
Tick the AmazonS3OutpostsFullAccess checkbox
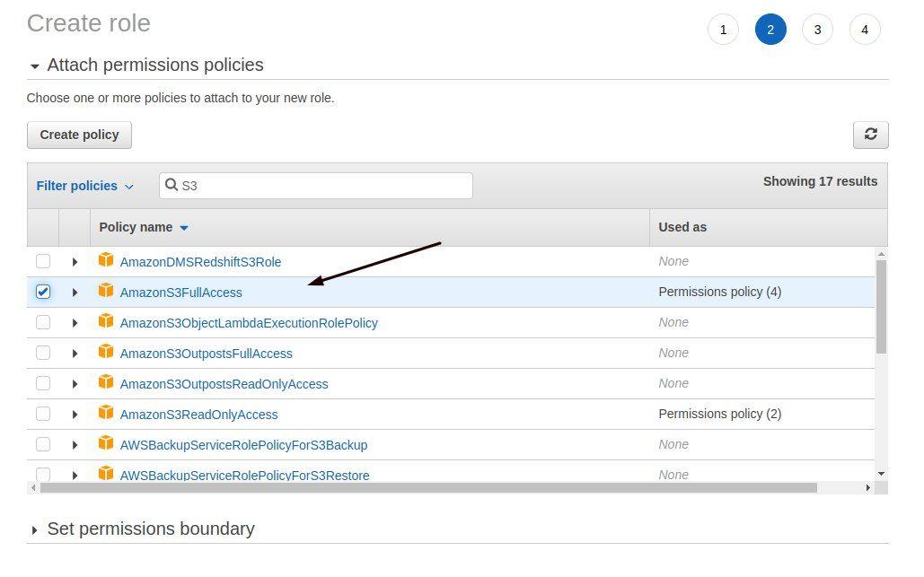(43, 353)
